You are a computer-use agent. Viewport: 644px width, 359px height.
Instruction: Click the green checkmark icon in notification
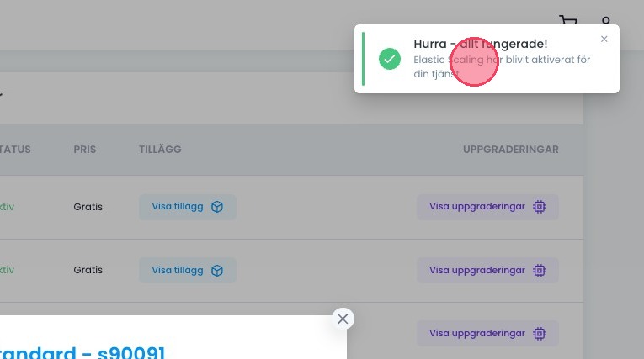389,59
